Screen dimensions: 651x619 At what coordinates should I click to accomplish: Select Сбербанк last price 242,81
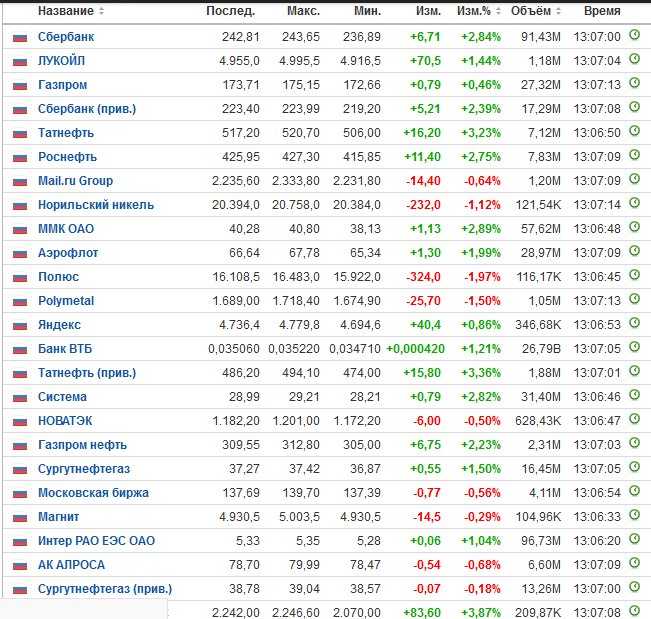[x=241, y=37]
